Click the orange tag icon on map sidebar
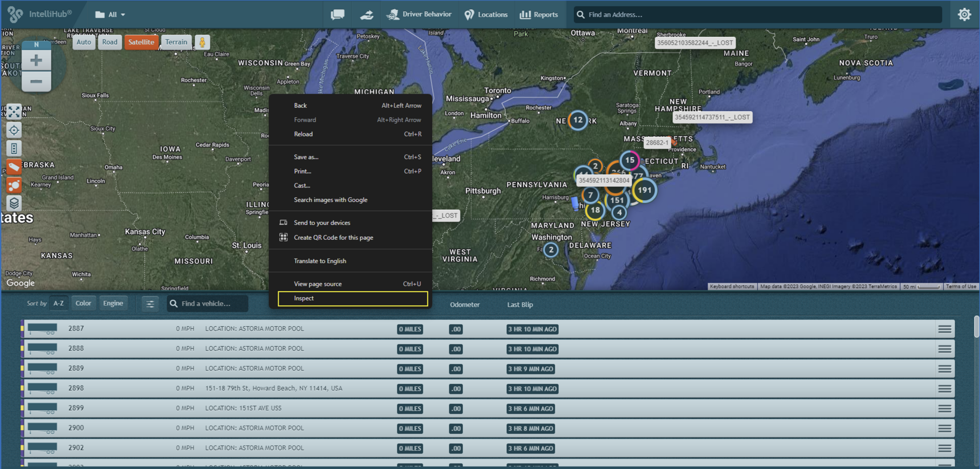The width and height of the screenshot is (980, 469). tap(14, 167)
